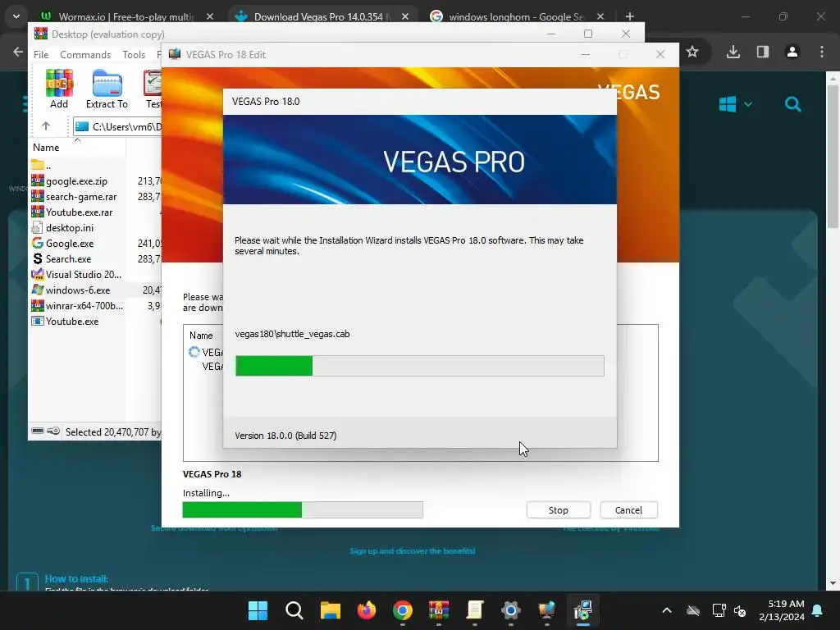The width and height of the screenshot is (840, 630).
Task: Switch to Download Vegas Pro browser tab
Action: coord(322,16)
